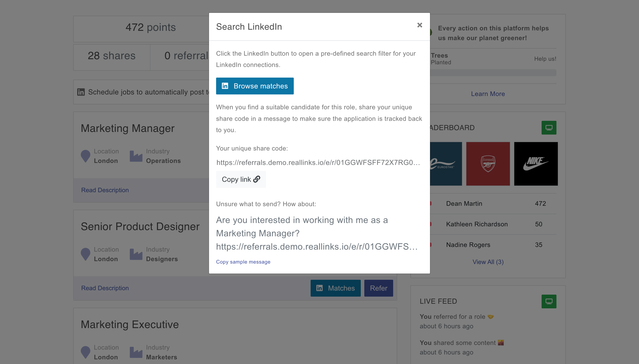Click the unique share code URL field
This screenshot has height=364, width=639.
tap(318, 162)
